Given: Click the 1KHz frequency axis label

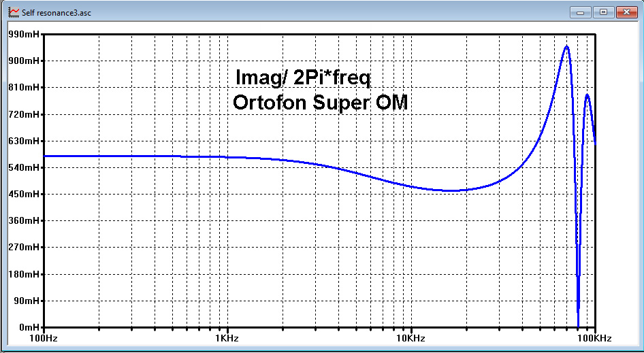Looking at the screenshot, I should [x=227, y=339].
